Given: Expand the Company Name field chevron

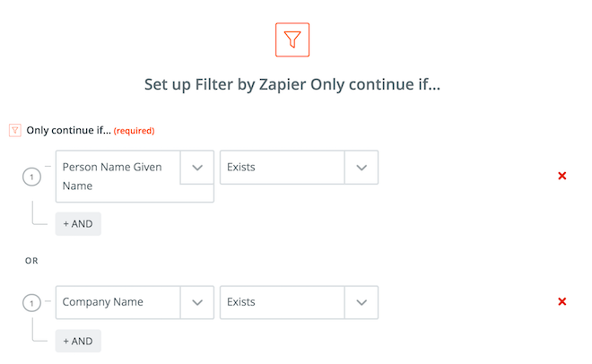Looking at the screenshot, I should 197,302.
